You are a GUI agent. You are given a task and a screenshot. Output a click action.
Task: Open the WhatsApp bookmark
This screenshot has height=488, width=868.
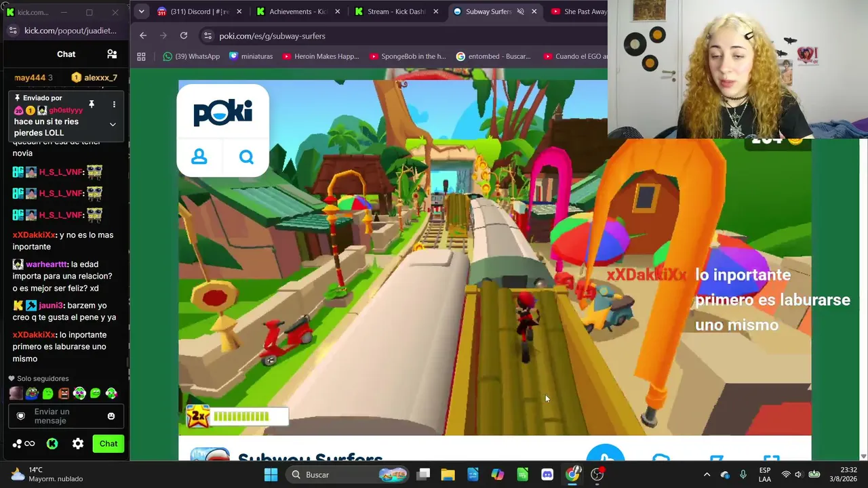[191, 56]
